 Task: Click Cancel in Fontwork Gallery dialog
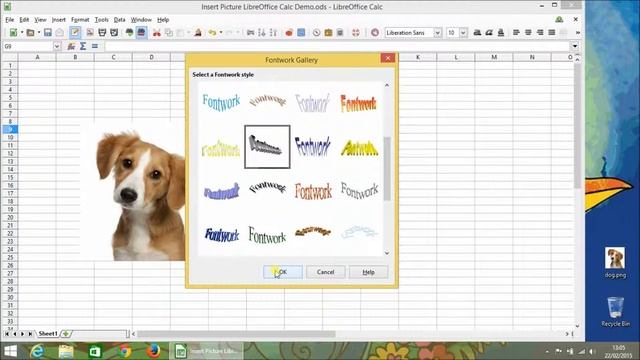click(x=326, y=272)
